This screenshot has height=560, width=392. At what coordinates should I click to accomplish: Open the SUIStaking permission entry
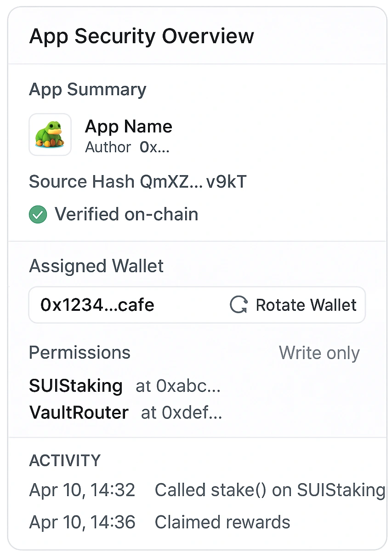tap(76, 386)
